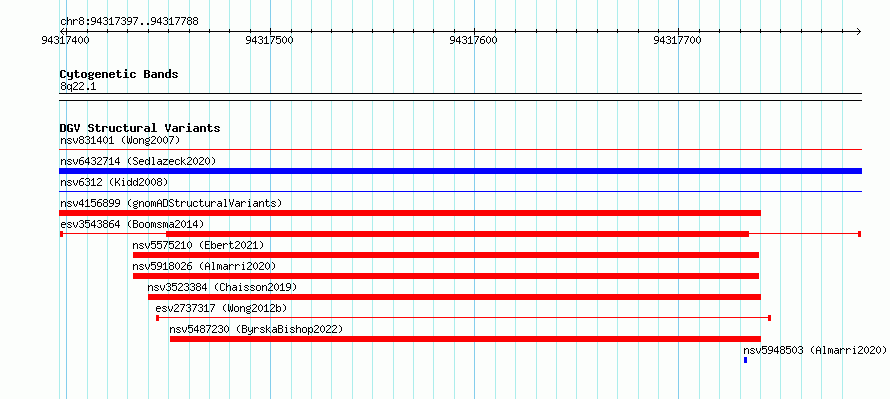Open the nsv5575210 (Ebert2021) label

click(x=198, y=245)
